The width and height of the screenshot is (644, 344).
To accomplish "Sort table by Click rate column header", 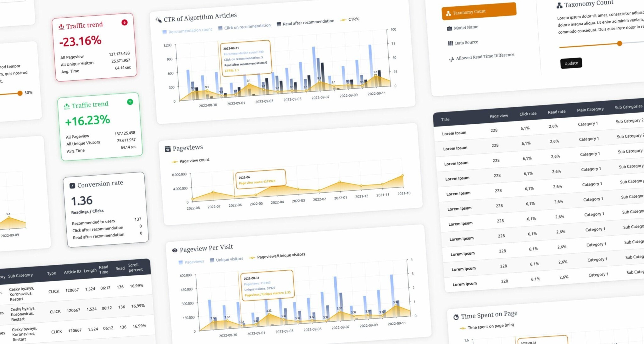I will click(528, 114).
